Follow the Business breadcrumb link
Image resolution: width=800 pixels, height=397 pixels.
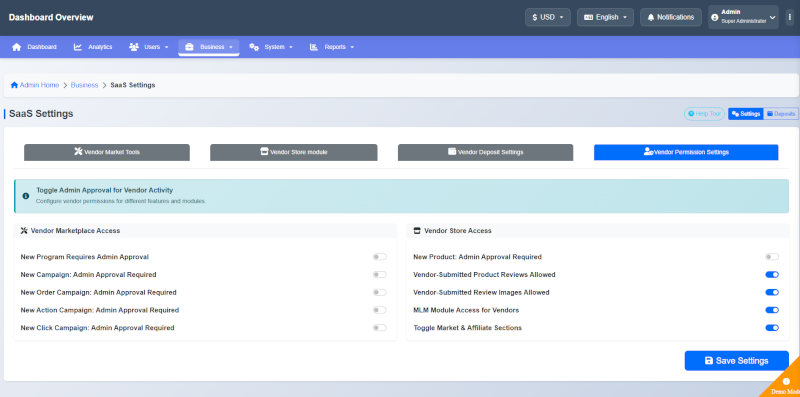click(x=84, y=85)
